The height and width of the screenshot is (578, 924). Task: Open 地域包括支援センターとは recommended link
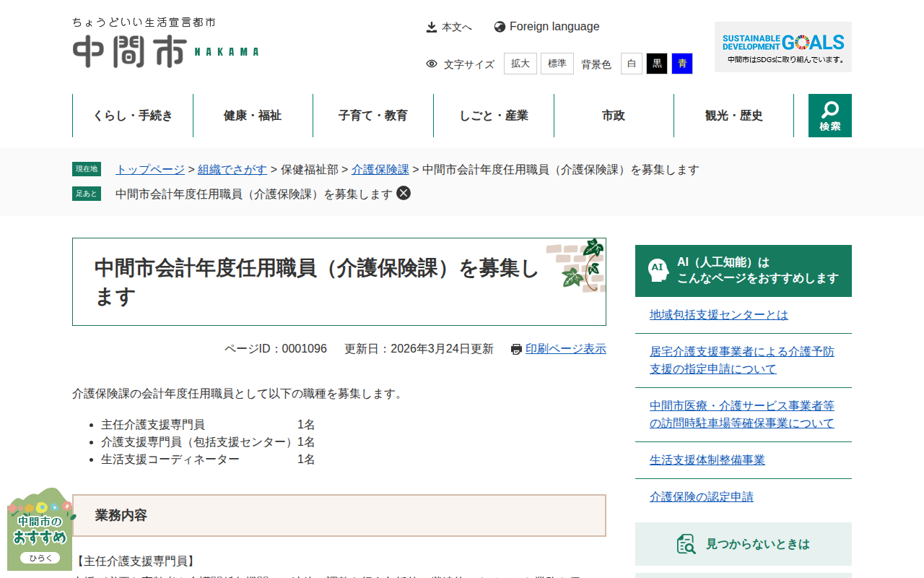coord(718,315)
